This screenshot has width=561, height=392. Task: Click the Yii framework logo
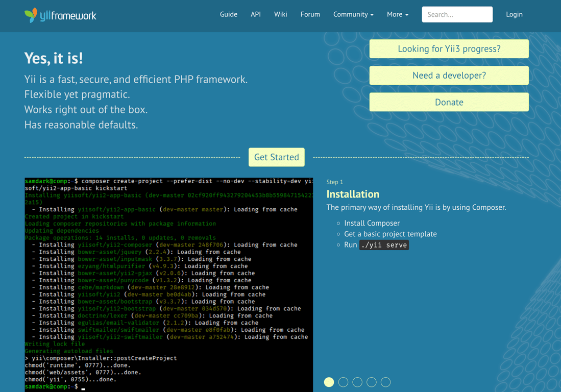60,15
